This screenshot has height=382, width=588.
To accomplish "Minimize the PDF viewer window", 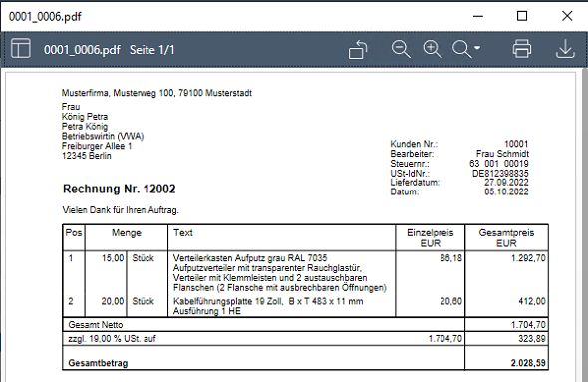I will [478, 16].
